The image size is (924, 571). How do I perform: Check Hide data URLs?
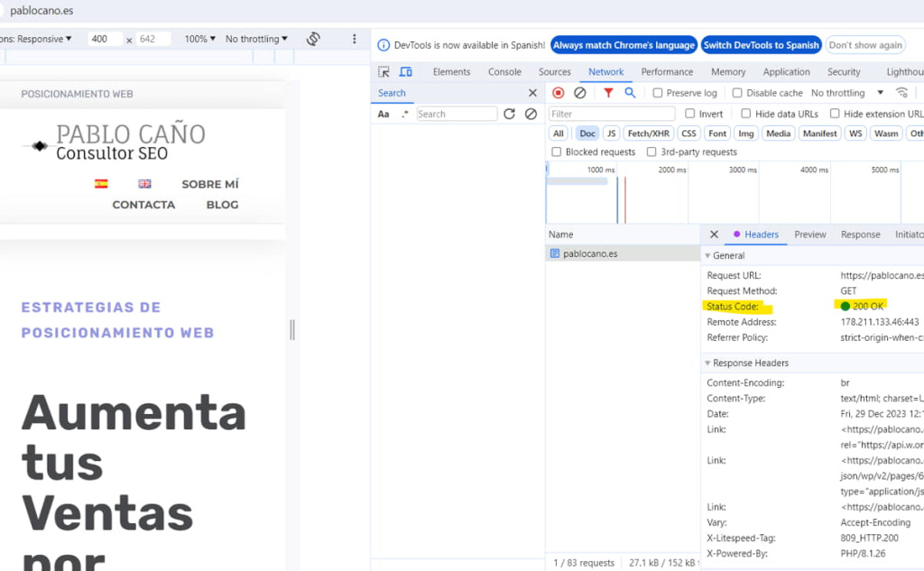[746, 113]
